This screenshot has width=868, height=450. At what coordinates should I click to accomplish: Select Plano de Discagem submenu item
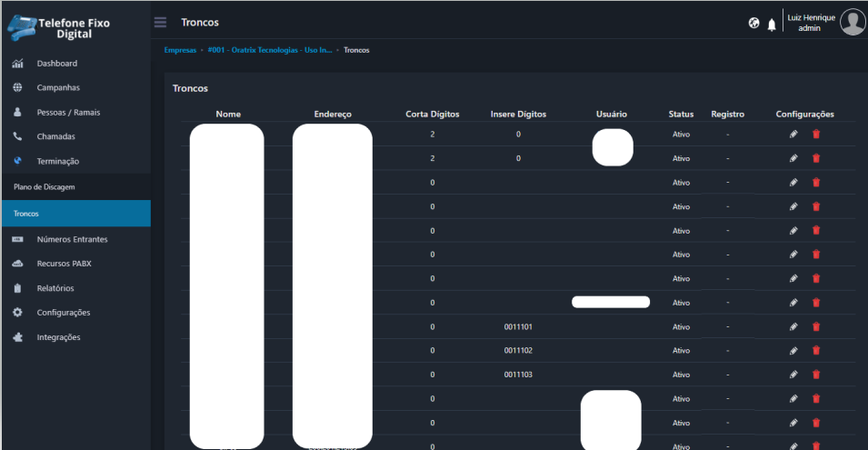tap(44, 186)
